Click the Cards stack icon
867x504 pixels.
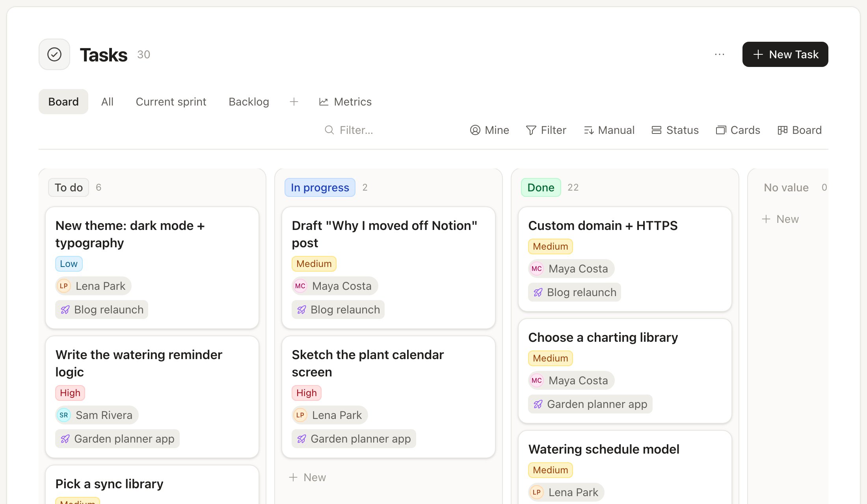pos(721,130)
